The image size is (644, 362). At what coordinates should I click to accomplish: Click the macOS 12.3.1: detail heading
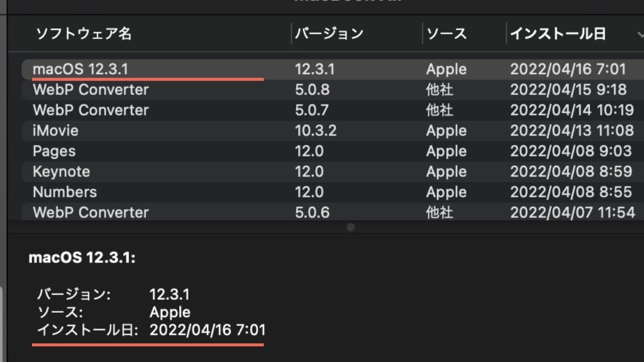(x=82, y=258)
